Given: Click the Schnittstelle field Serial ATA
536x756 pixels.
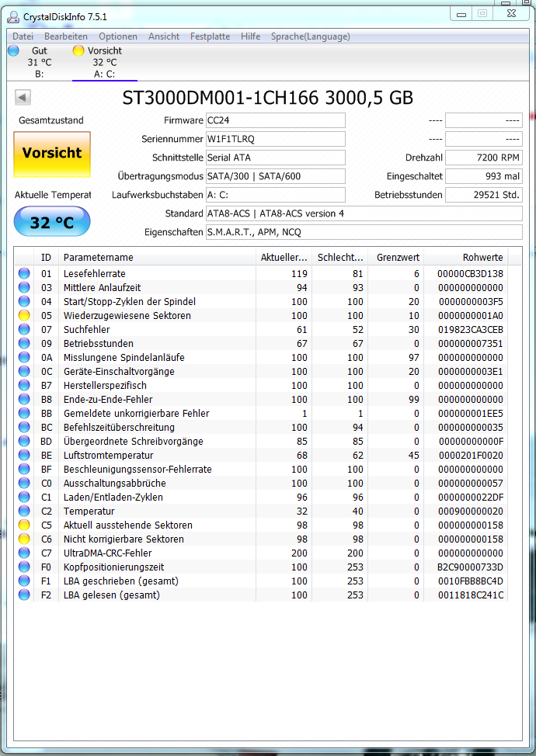Looking at the screenshot, I should (276, 158).
